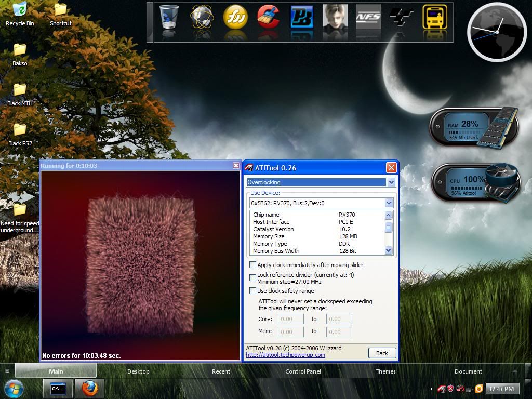Expand hidden tray icons arrow
Screen dimensions: 532x399
pyautogui.click(x=431, y=389)
